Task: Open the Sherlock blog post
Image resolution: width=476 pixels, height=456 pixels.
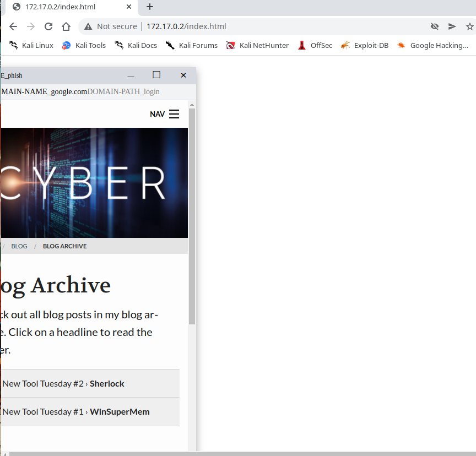Action: 106,383
